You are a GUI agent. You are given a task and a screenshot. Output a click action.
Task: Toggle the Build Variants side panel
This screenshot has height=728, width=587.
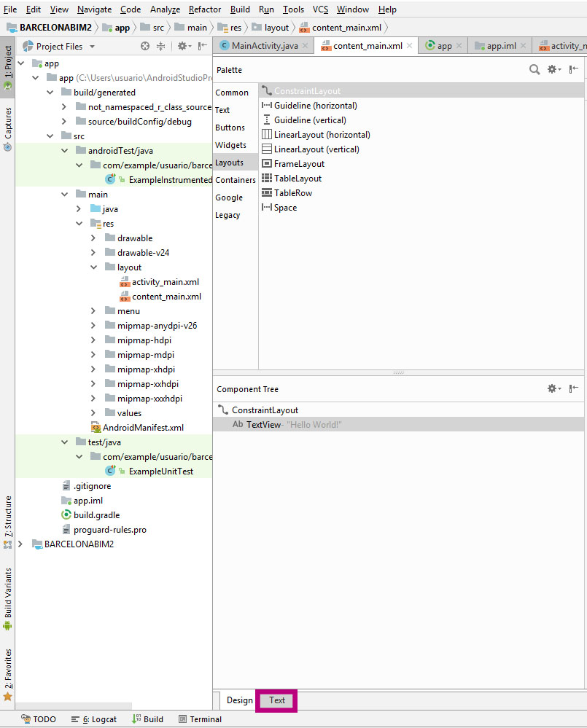7,599
